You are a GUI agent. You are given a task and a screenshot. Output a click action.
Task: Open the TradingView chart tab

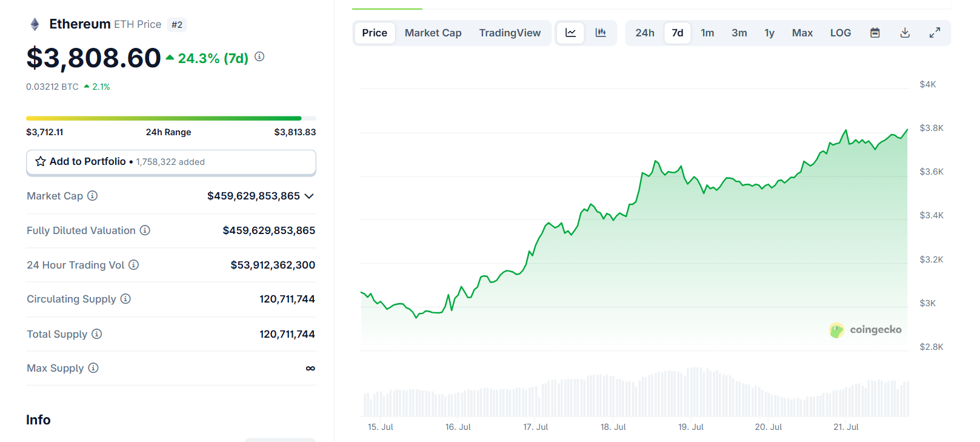[x=510, y=33]
